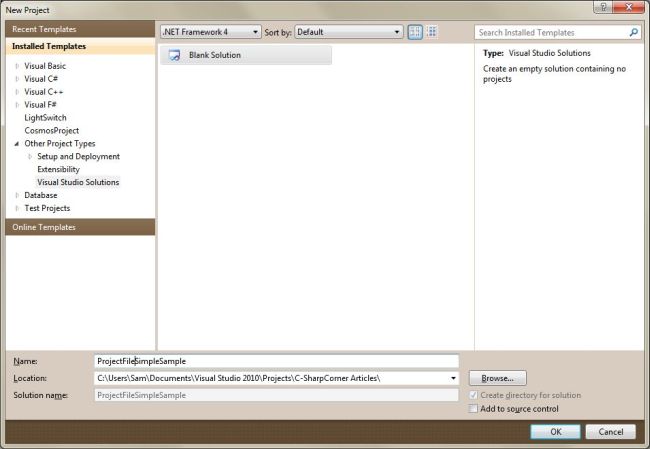Click the Blank Solution template icon
Image resolution: width=650 pixels, height=449 pixels.
pyautogui.click(x=175, y=55)
